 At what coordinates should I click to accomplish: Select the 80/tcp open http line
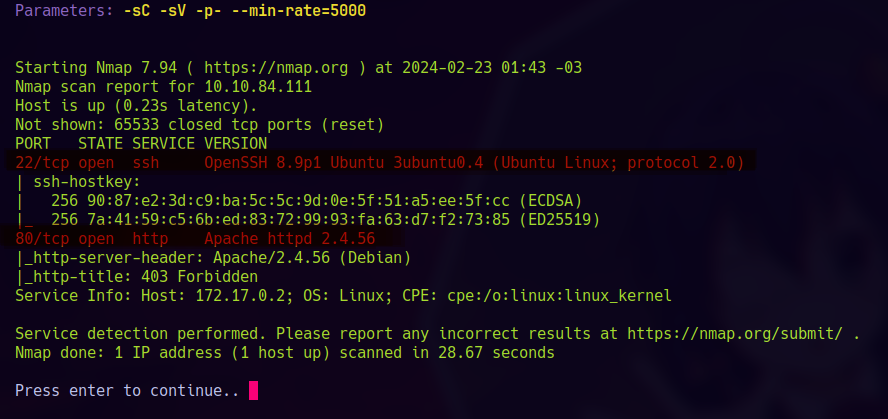point(195,239)
